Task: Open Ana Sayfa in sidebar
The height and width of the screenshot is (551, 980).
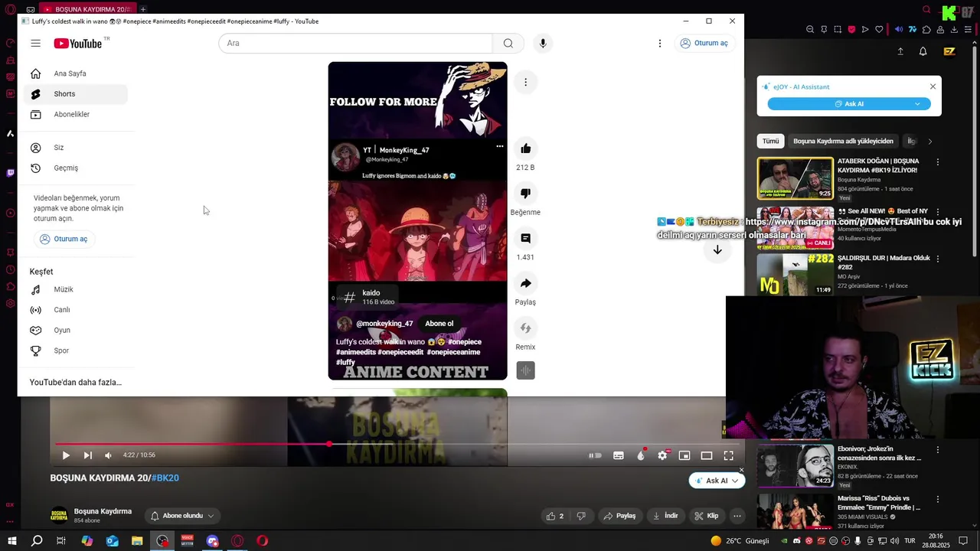Action: pos(76,73)
